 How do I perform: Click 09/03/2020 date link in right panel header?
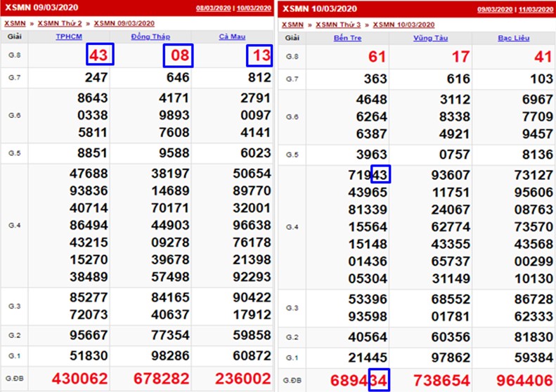pyautogui.click(x=494, y=9)
